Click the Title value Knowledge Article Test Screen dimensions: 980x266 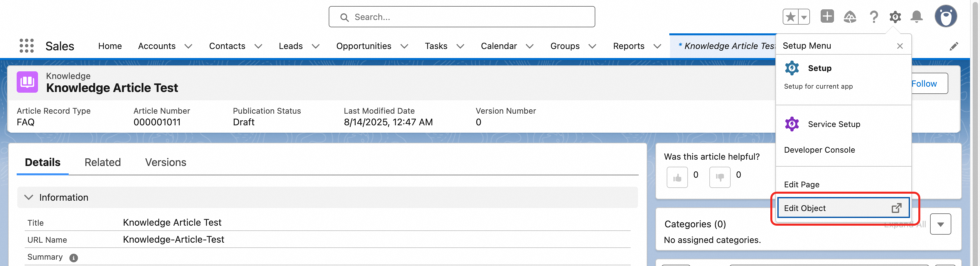coord(172,222)
